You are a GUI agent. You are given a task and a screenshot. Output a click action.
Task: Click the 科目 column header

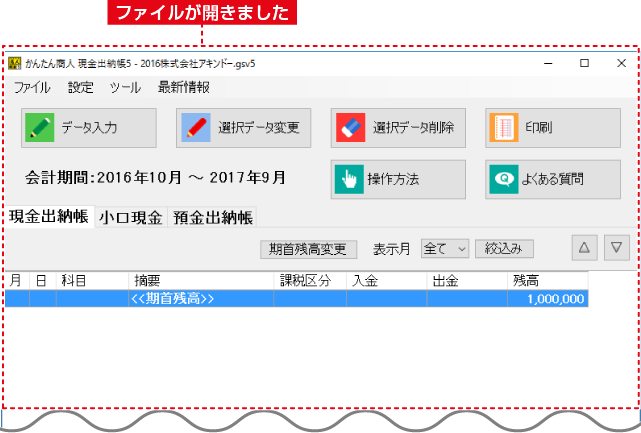coord(92,281)
